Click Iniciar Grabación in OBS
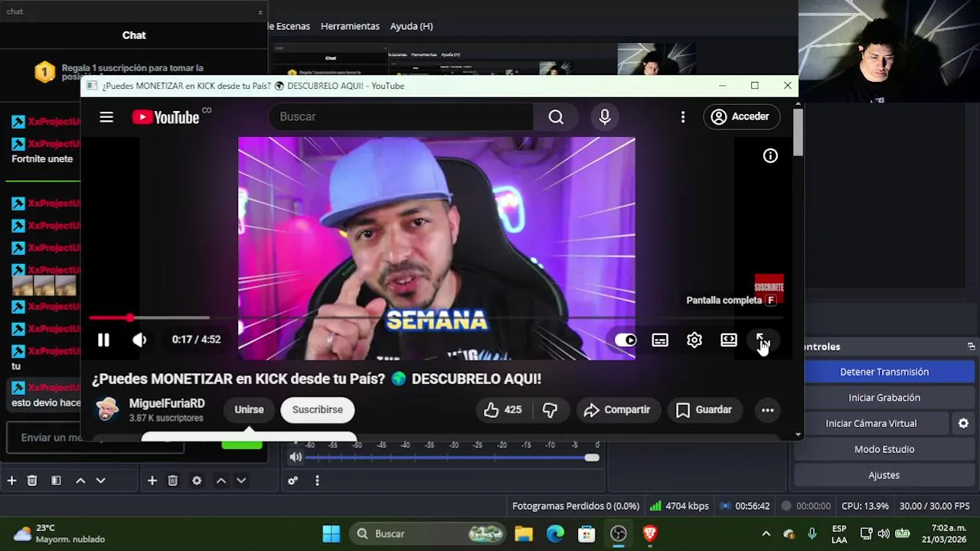980x551 pixels. [x=884, y=398]
